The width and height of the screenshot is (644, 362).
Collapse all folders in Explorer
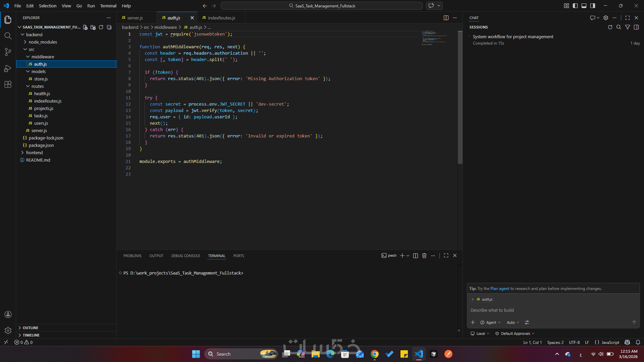coord(109,27)
